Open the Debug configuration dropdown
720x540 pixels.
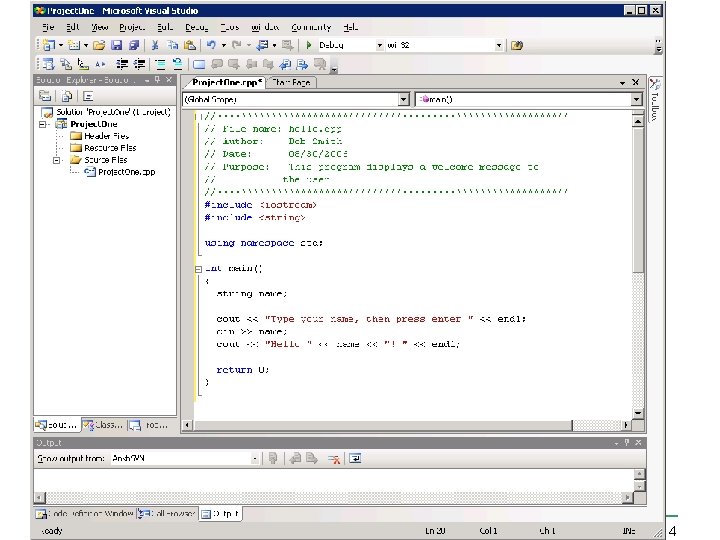click(x=379, y=45)
